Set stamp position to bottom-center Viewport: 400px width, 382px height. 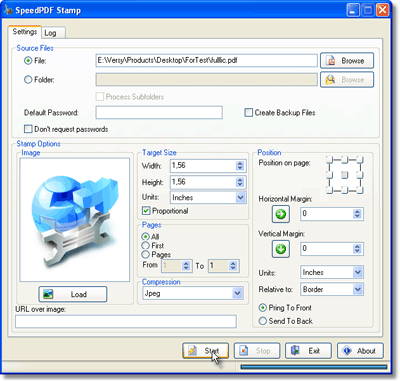[345, 190]
